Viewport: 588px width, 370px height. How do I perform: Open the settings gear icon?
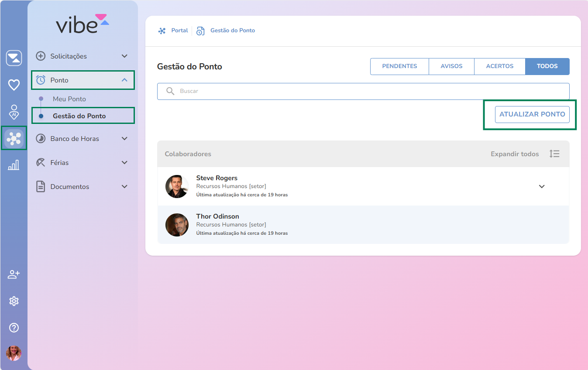click(14, 301)
